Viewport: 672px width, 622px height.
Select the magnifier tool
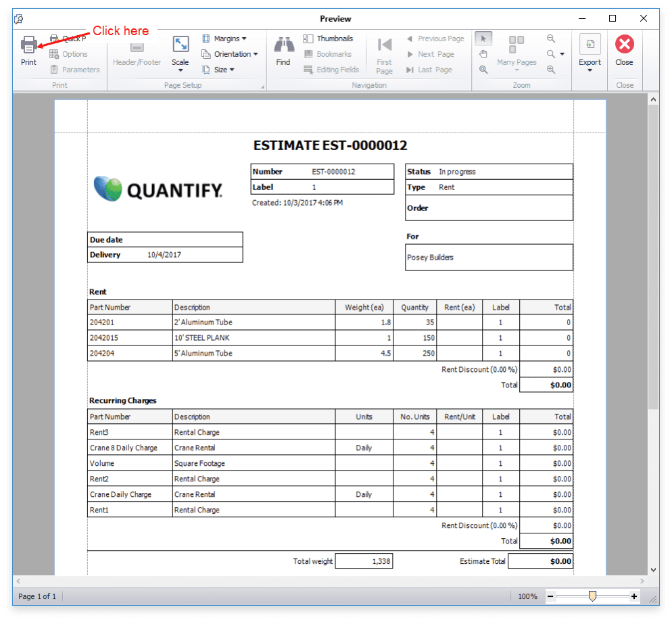pyautogui.click(x=483, y=70)
